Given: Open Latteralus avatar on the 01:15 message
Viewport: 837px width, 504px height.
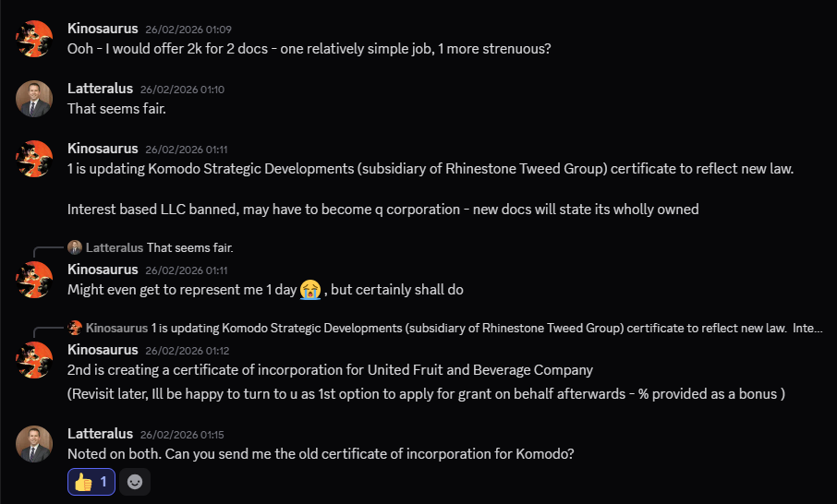Looking at the screenshot, I should [34, 444].
